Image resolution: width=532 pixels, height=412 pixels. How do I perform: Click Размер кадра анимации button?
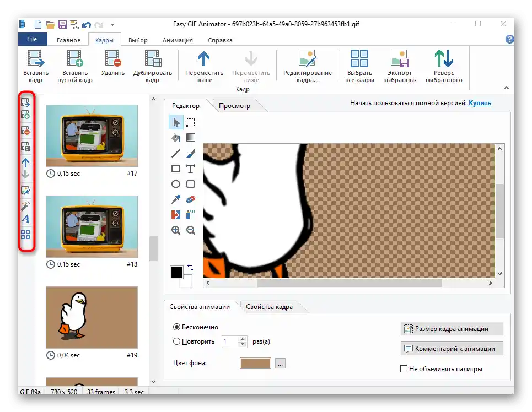coord(452,329)
